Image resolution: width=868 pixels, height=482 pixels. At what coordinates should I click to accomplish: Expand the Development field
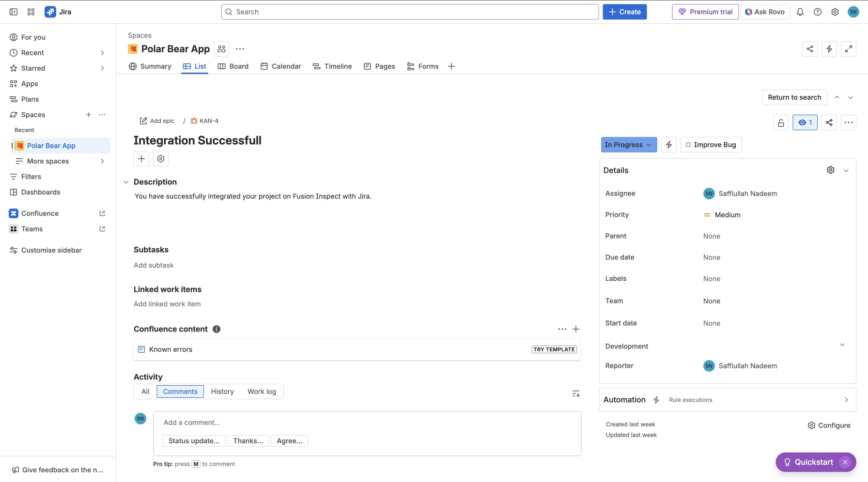point(842,345)
